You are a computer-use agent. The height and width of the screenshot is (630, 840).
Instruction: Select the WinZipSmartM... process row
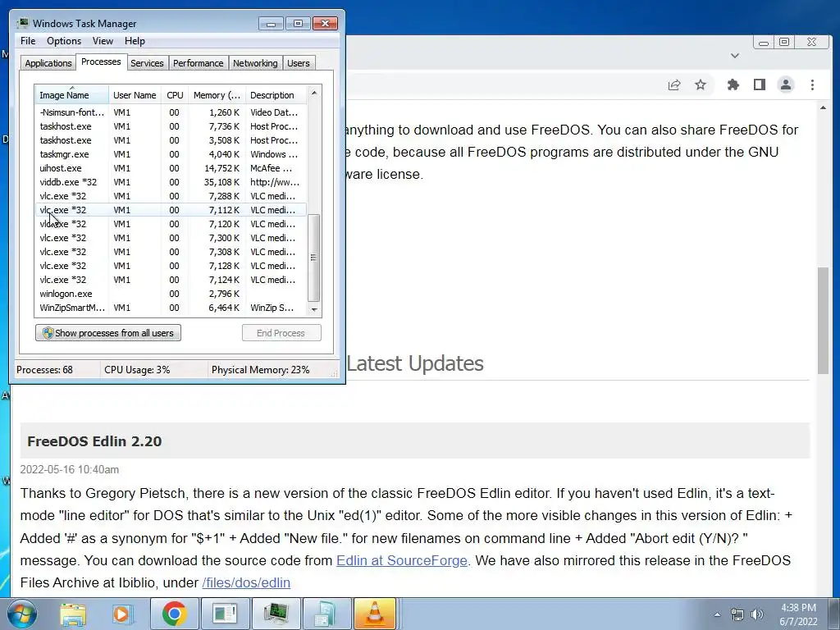[171, 308]
